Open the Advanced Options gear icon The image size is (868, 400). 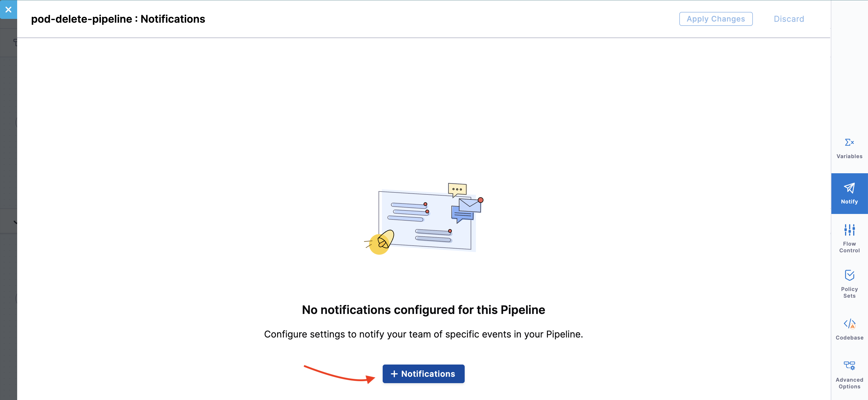pyautogui.click(x=849, y=366)
